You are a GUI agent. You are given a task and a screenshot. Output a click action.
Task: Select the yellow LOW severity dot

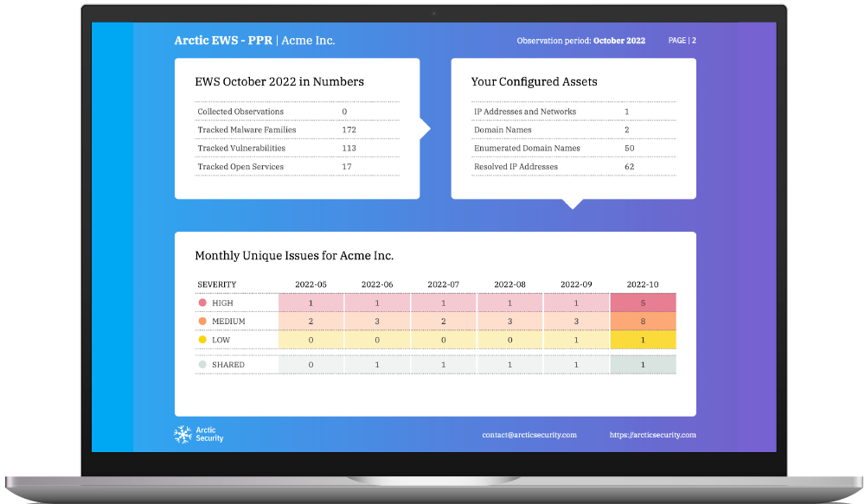click(x=202, y=341)
